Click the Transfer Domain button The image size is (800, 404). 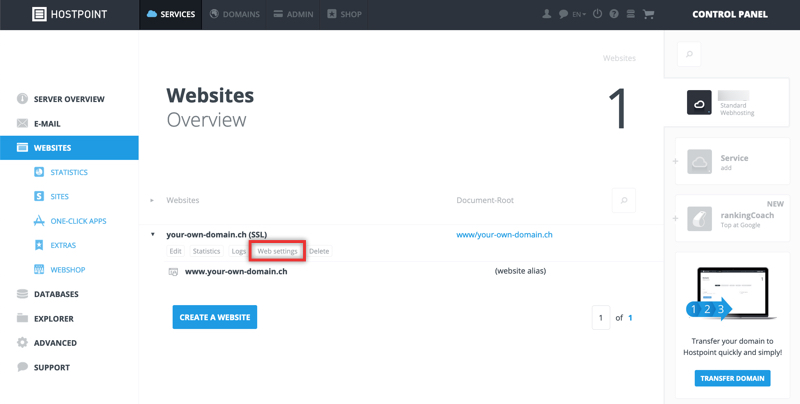(732, 378)
